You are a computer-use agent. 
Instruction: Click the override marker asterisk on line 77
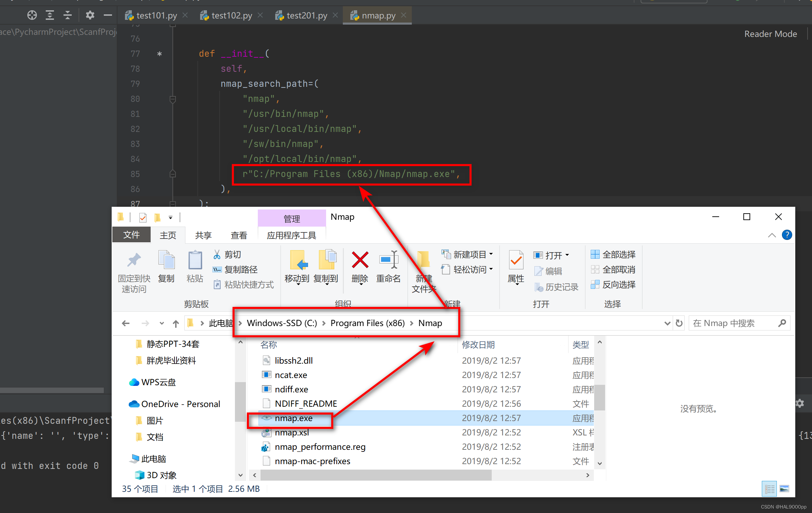(x=159, y=54)
